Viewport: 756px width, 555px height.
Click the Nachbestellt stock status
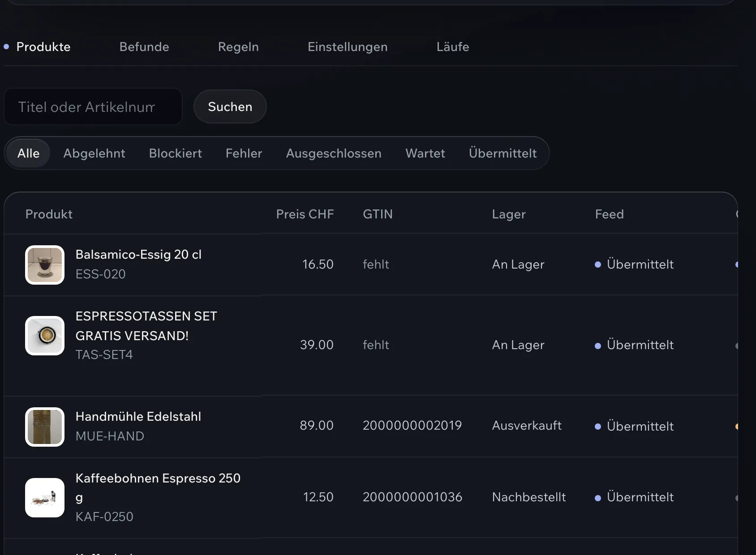pos(529,497)
